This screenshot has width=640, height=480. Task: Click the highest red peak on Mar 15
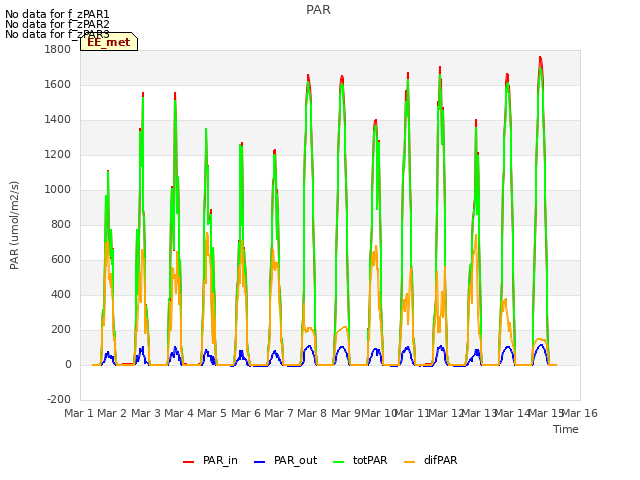click(540, 58)
